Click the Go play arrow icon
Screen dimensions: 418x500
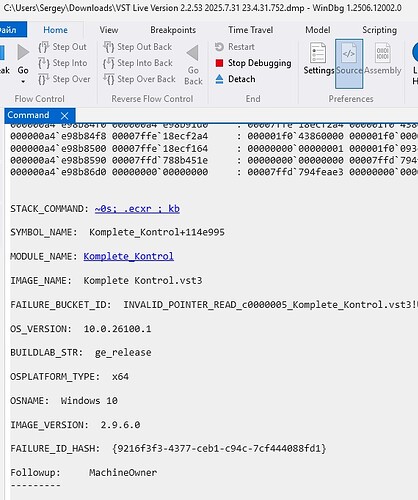click(x=23, y=52)
